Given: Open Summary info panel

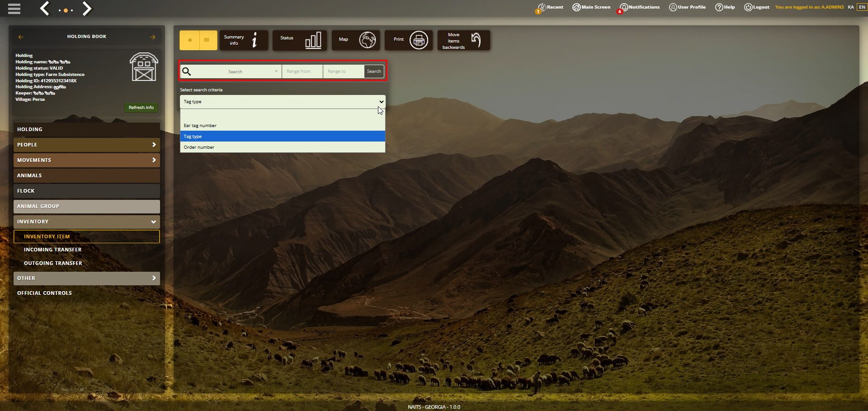Looking at the screenshot, I should click(x=244, y=40).
